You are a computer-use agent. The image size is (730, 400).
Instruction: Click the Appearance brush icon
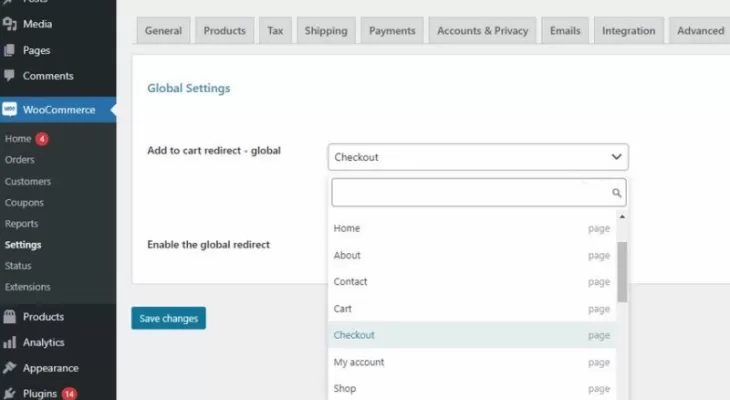(x=9, y=368)
